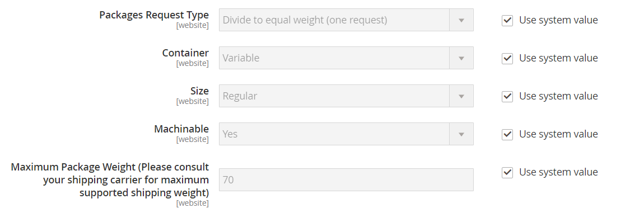The image size is (644, 213).
Task: Toggle Use system value checkbox for Maximum Package Weight
Action: 507,172
